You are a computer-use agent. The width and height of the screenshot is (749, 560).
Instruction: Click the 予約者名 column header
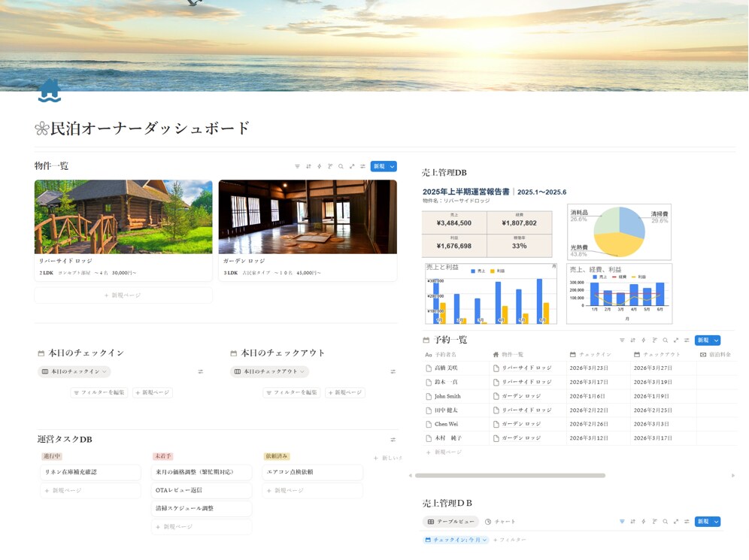(x=441, y=355)
